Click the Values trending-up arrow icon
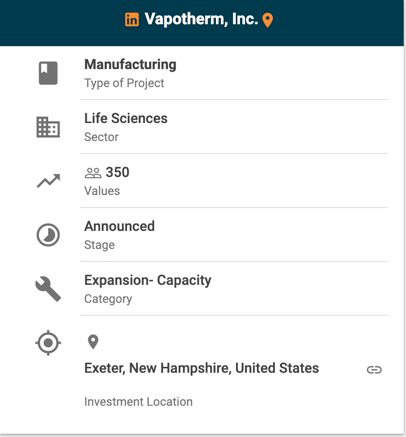Screen dimensions: 406x437 48,181
